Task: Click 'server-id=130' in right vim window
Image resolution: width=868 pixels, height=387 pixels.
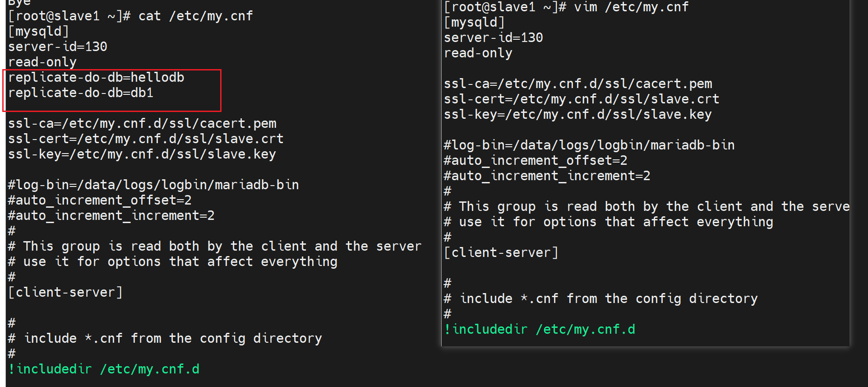Action: coord(494,38)
